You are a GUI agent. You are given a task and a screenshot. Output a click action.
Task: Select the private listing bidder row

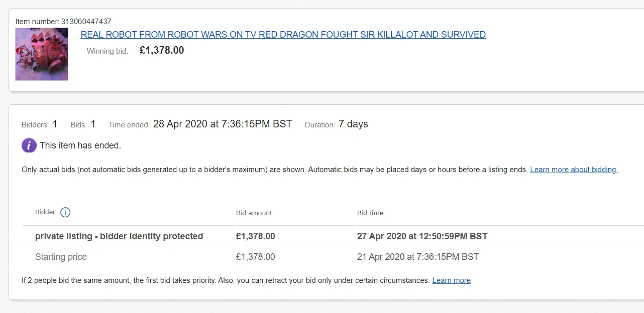[x=119, y=236]
